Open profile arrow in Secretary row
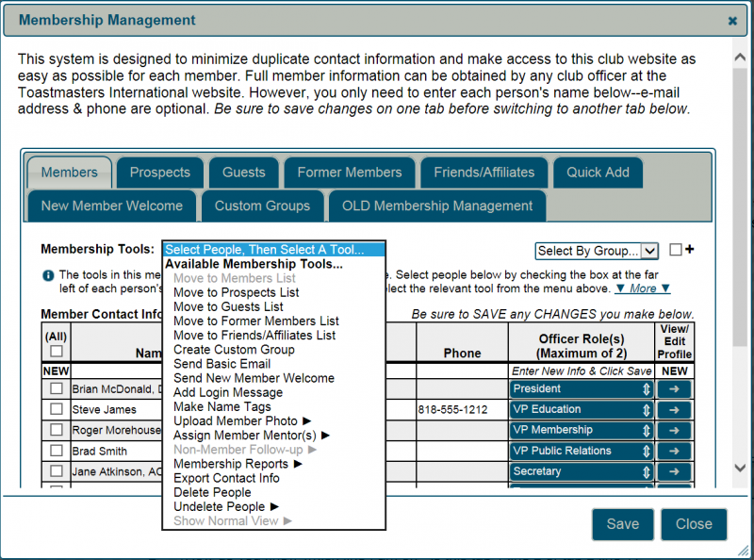 [x=674, y=471]
